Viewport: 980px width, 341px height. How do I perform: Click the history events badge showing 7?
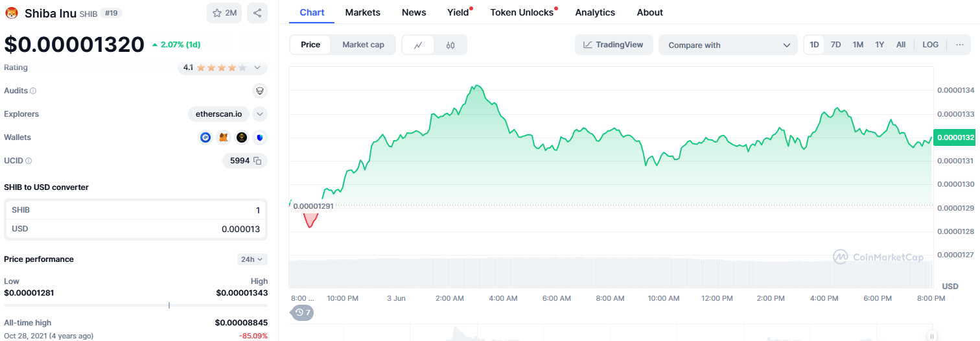click(x=302, y=312)
